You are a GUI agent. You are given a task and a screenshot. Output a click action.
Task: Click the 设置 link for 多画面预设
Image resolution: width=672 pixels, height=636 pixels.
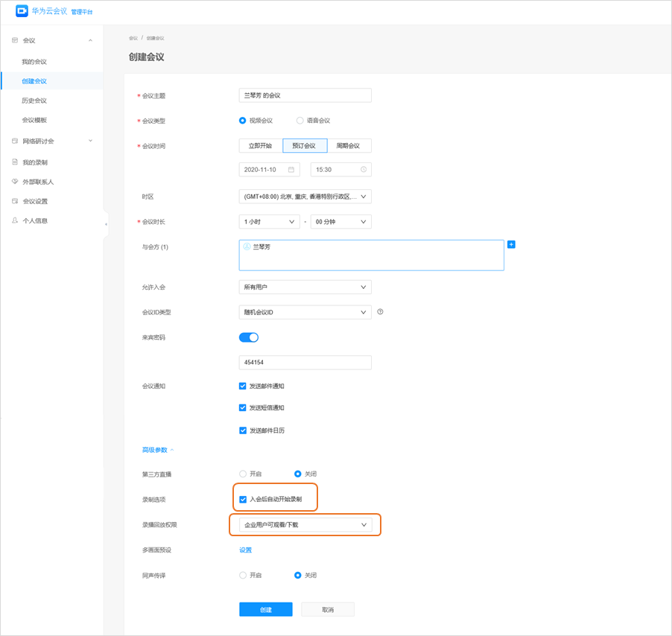point(245,550)
